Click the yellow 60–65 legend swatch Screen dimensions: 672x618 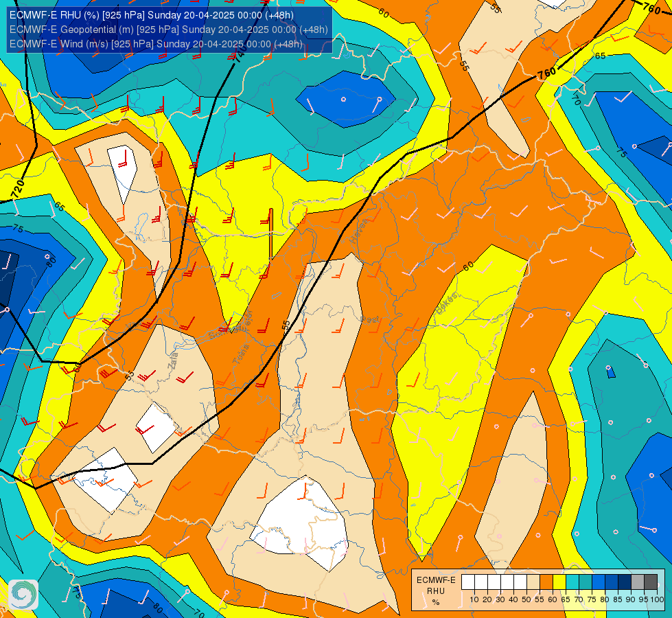(x=559, y=582)
